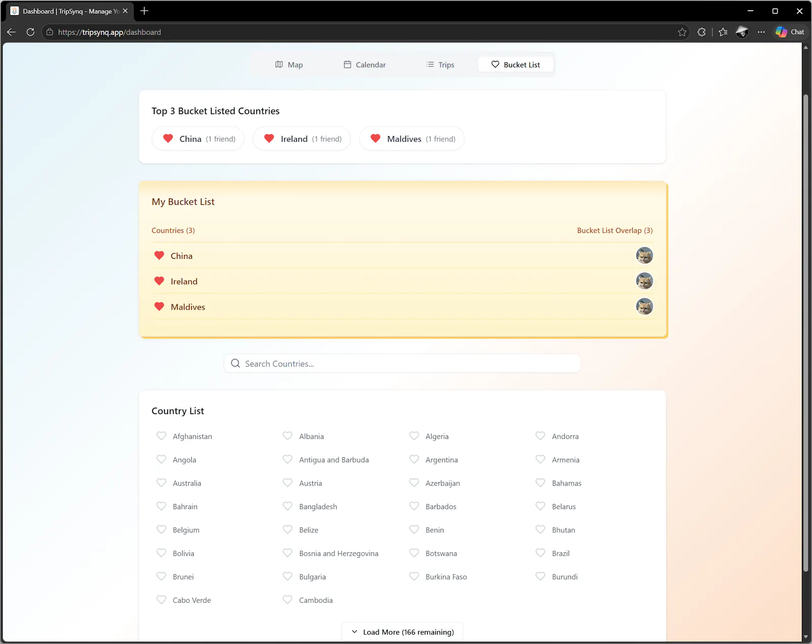Open Copilot Chat button

click(790, 32)
